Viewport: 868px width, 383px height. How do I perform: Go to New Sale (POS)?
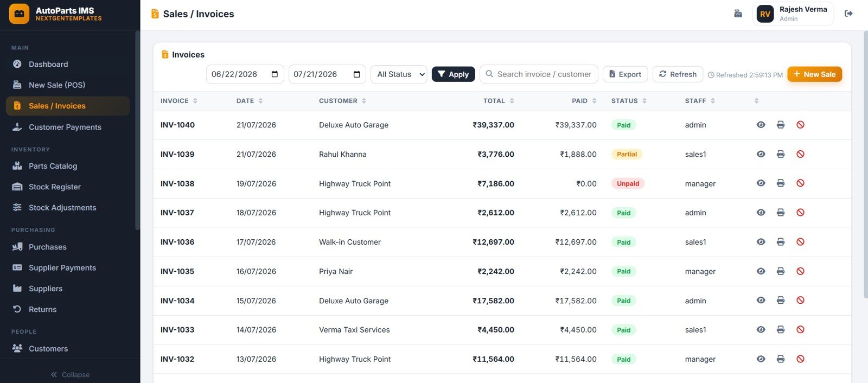68,85
